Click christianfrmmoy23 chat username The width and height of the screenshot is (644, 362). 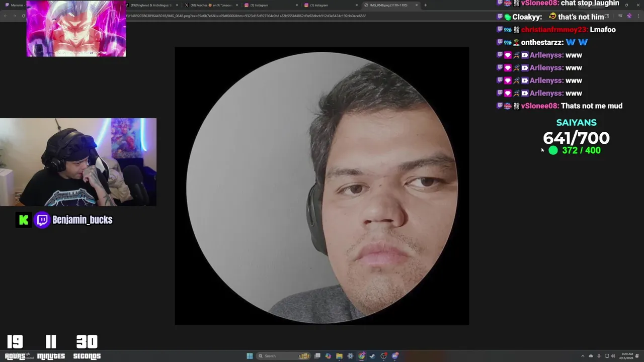click(x=554, y=30)
